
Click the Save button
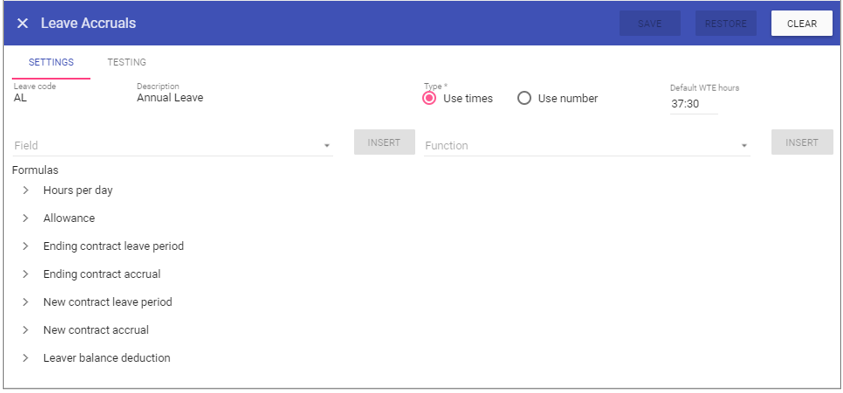[649, 24]
